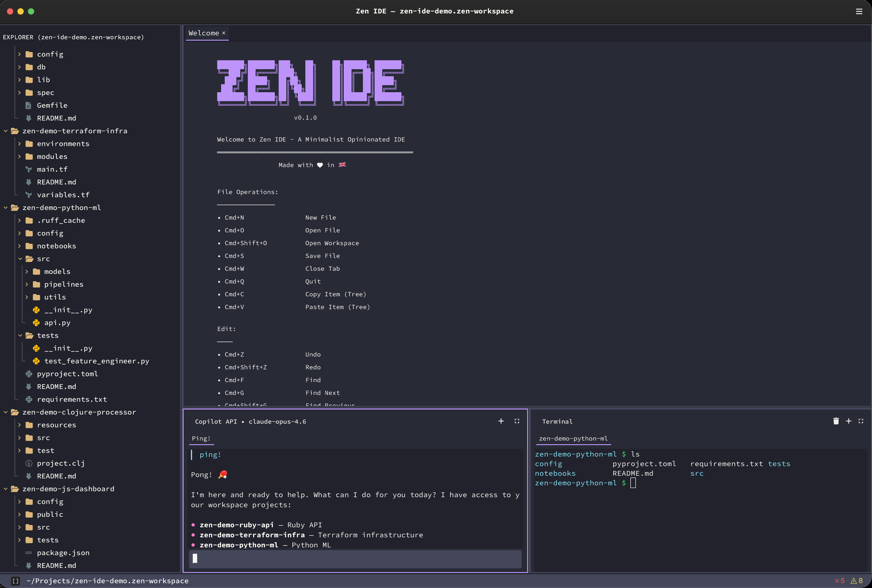Expand the pipelines folder
872x588 pixels.
27,284
